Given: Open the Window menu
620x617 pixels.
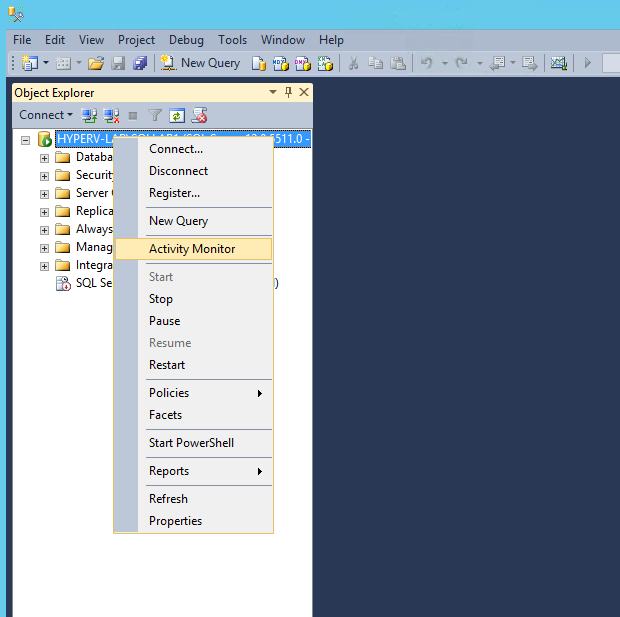Looking at the screenshot, I should (283, 40).
